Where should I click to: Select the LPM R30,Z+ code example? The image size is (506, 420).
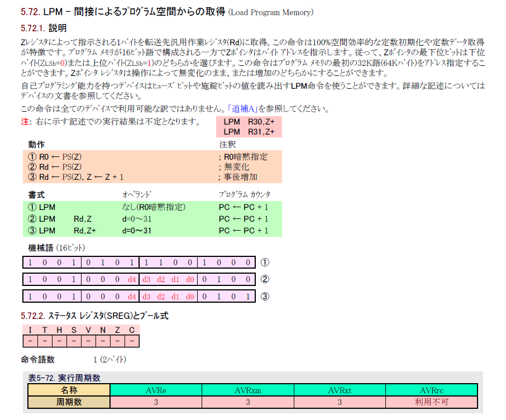[249, 122]
